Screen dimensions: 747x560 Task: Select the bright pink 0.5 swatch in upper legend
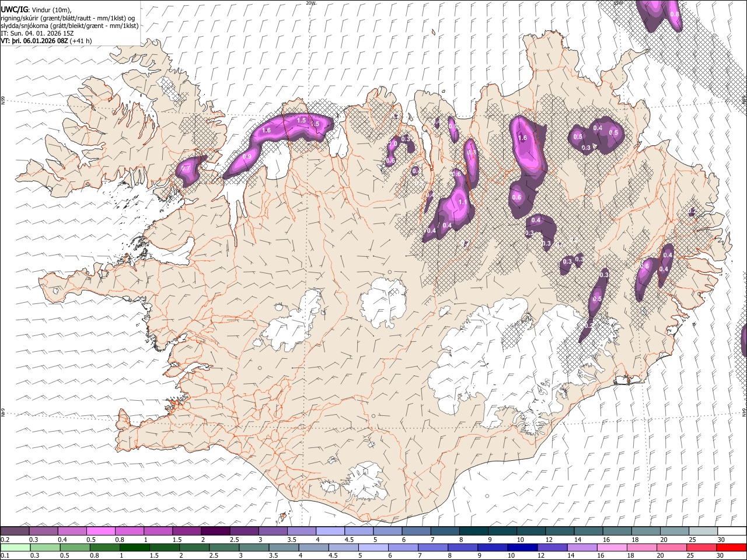101,531
